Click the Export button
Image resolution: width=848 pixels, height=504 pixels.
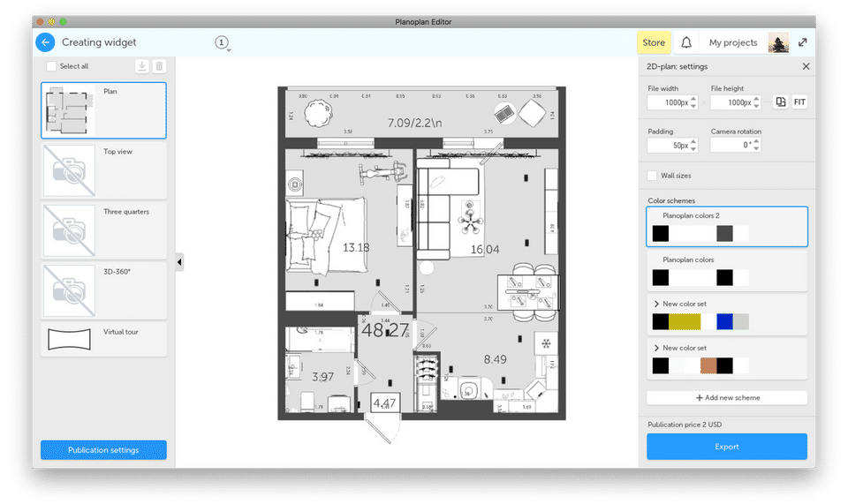coord(727,447)
